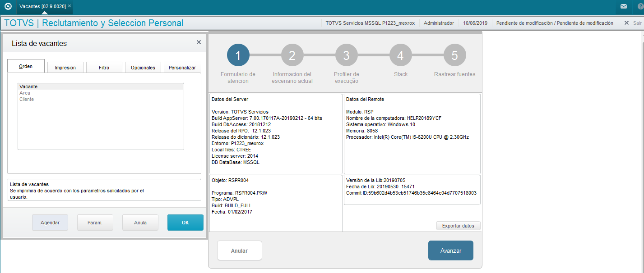Click the TOTVS logo icon at top-left

tap(8, 7)
